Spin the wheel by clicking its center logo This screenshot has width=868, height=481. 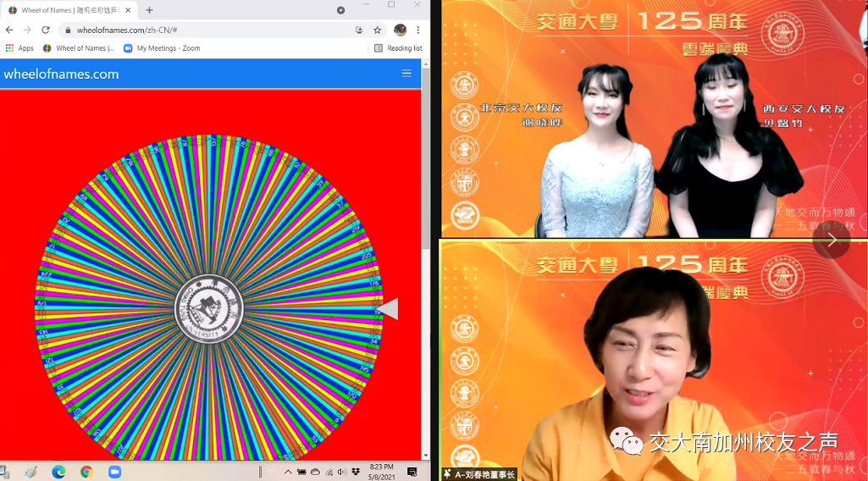click(x=208, y=309)
